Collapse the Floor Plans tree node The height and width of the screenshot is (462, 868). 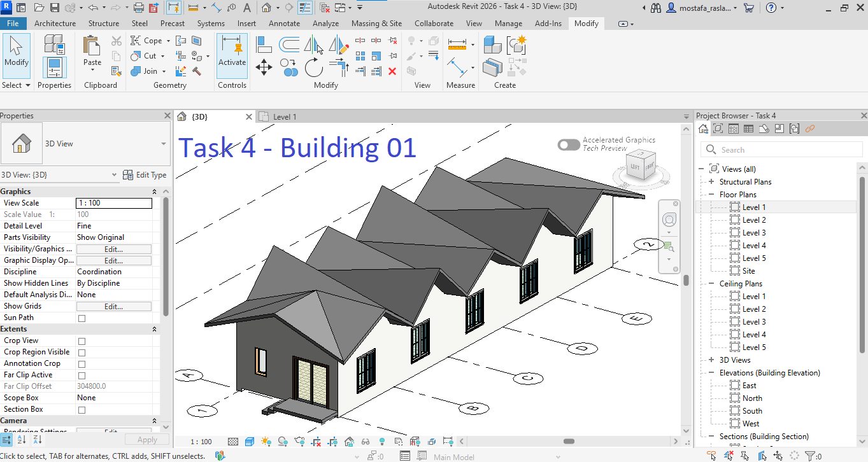pos(711,195)
